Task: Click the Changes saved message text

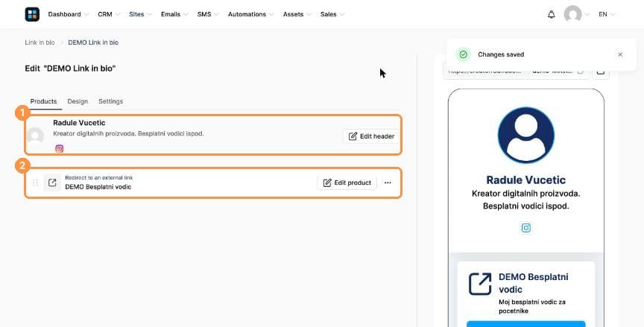Action: point(501,54)
